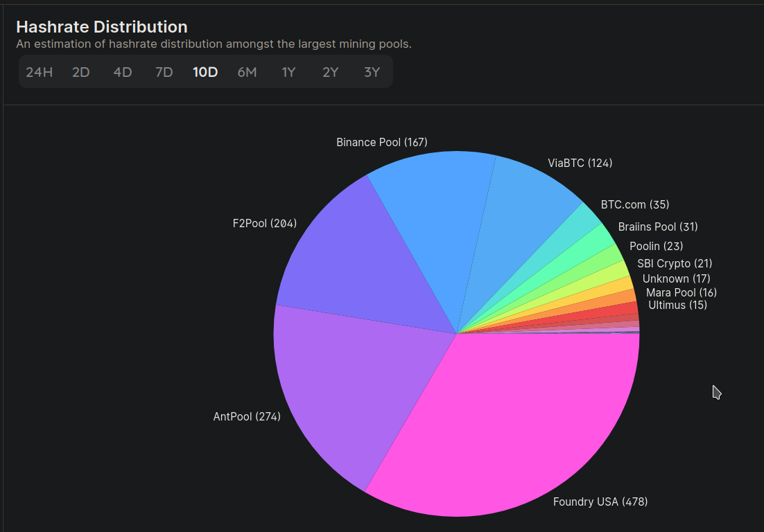Click the Mara Pool (16) label
Screen dimensions: 764x532
(681, 292)
